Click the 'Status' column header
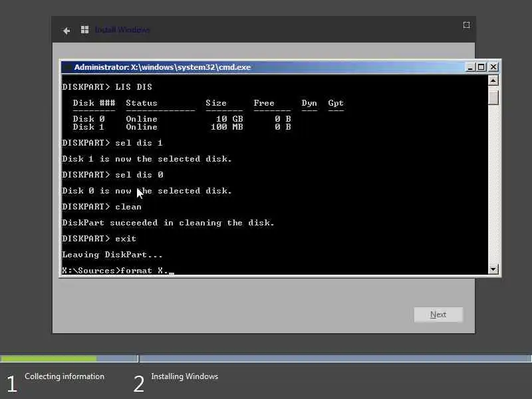The height and width of the screenshot is (399, 532). pos(142,103)
